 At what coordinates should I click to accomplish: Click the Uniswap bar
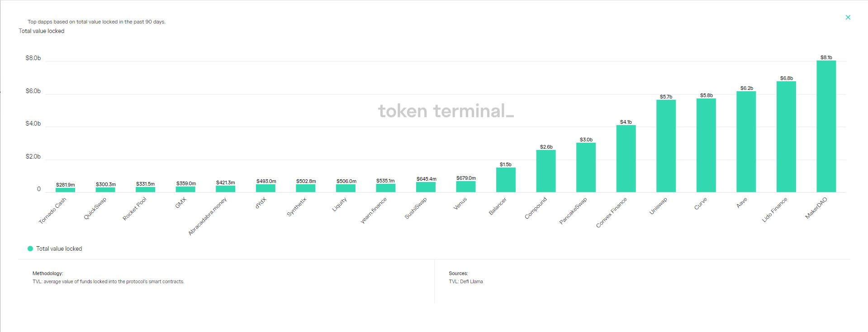coord(666,146)
